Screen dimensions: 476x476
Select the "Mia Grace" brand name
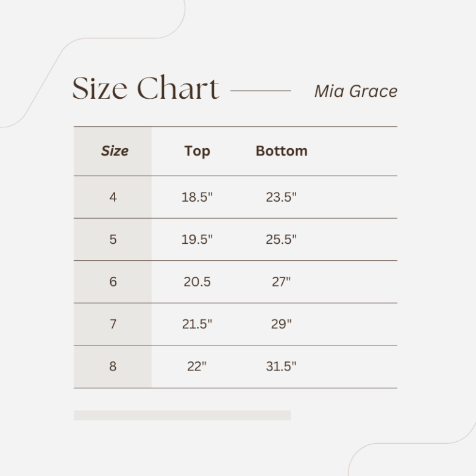pyautogui.click(x=356, y=91)
